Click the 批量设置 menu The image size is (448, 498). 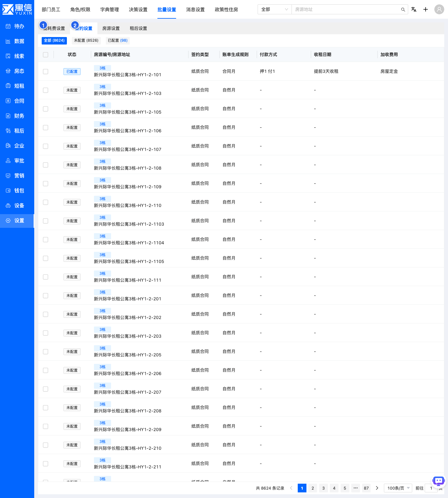pos(167,10)
